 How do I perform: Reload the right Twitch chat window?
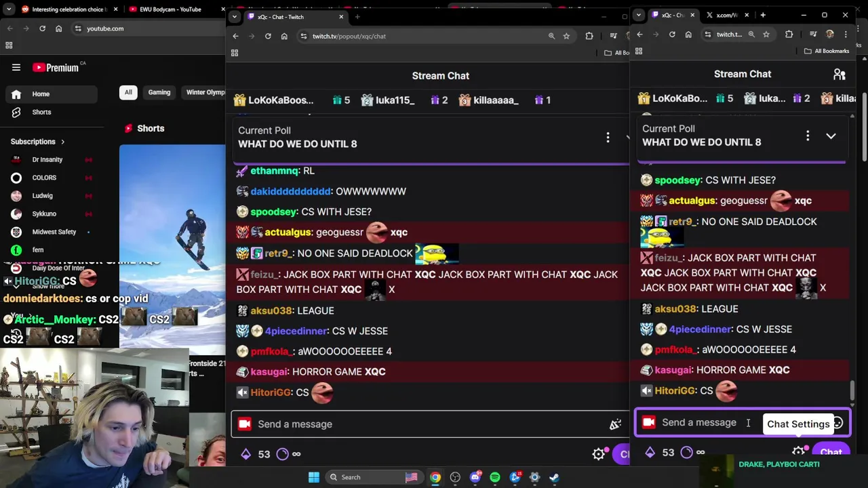(x=672, y=35)
